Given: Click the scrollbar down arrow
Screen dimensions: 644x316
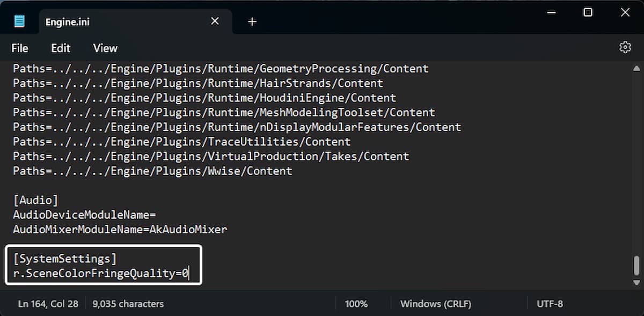Looking at the screenshot, I should click(636, 282).
